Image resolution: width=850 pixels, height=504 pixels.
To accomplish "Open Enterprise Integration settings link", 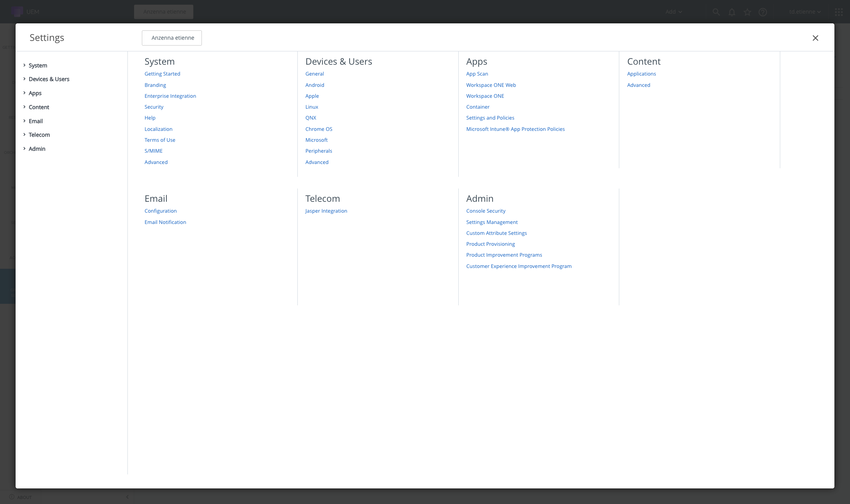I will click(170, 96).
